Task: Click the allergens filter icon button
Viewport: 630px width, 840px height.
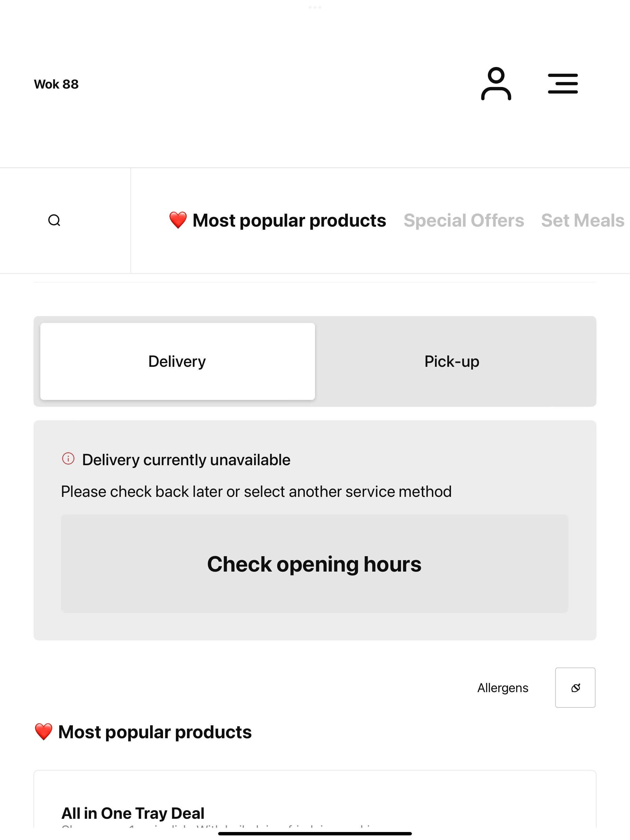Action: (x=575, y=688)
